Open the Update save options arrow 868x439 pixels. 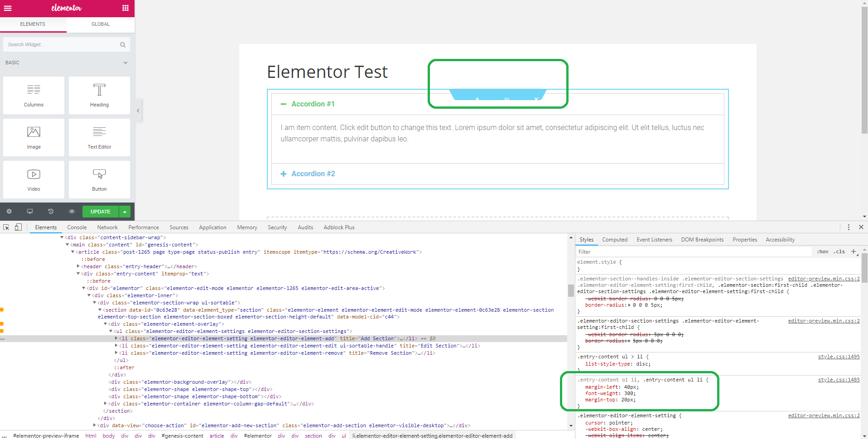pos(125,212)
